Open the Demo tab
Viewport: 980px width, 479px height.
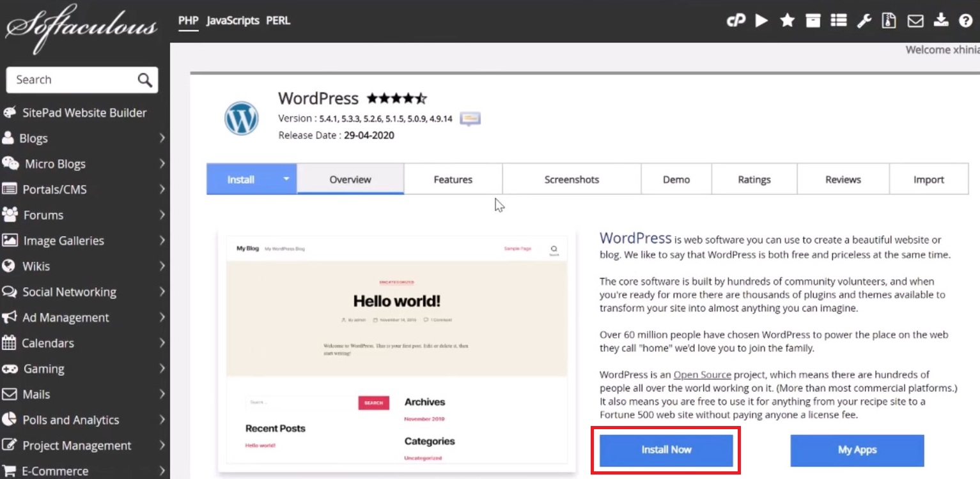coord(676,179)
